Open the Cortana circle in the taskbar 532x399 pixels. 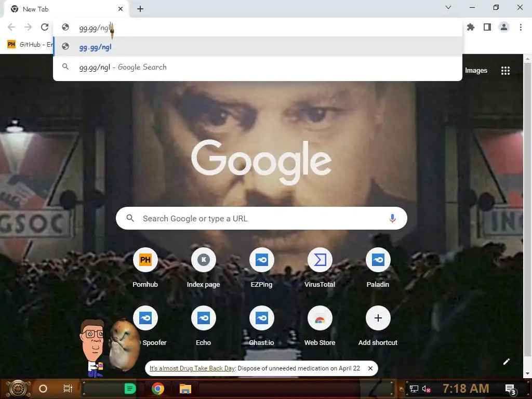click(43, 389)
